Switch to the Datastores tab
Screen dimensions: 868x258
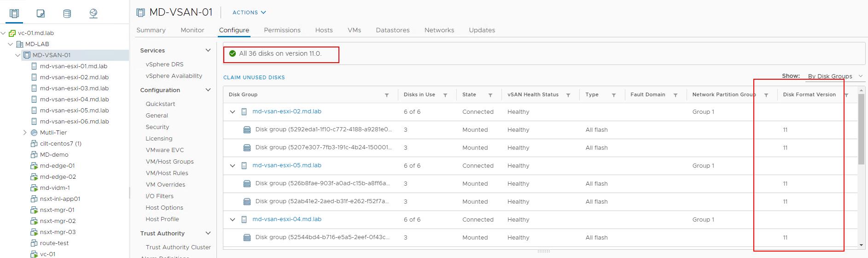pyautogui.click(x=393, y=30)
